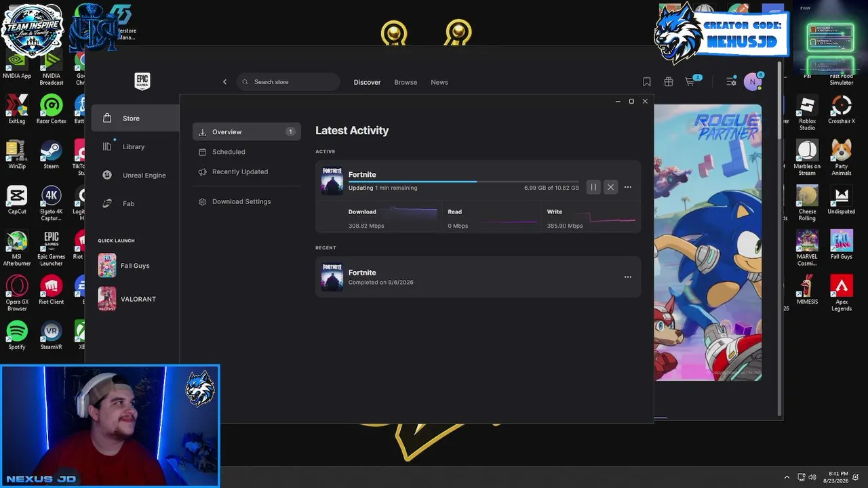This screenshot has width=868, height=488.
Task: Click the gift icon in the launcher header
Action: (669, 82)
